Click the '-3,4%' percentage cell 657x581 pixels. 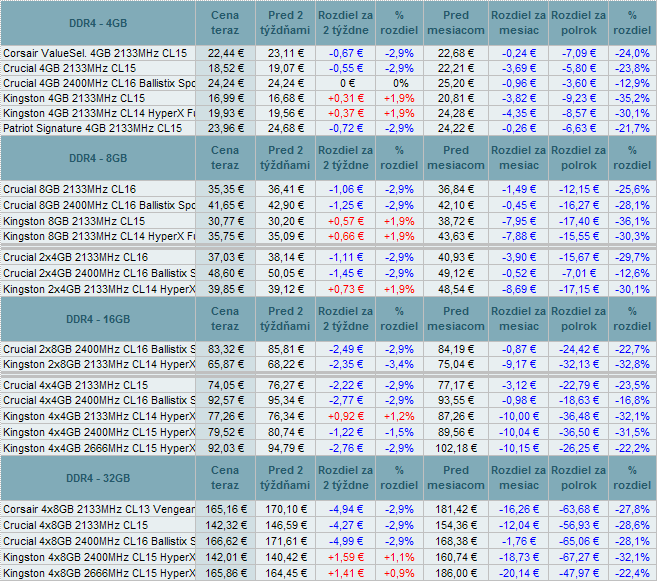point(400,364)
